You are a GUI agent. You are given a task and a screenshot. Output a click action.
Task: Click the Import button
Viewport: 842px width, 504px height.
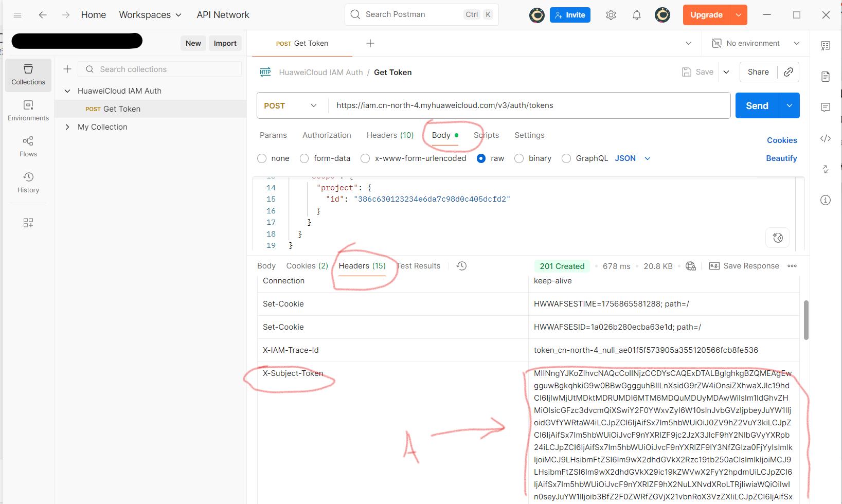pyautogui.click(x=225, y=43)
